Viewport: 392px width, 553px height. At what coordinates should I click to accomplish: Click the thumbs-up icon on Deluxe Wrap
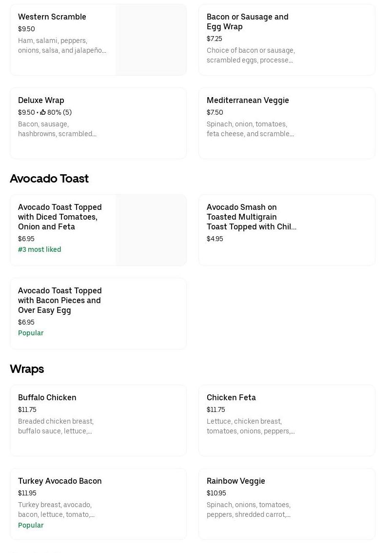tap(43, 112)
